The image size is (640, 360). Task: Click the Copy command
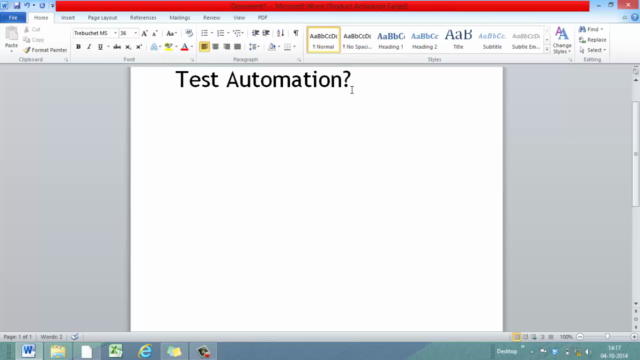[x=34, y=40]
